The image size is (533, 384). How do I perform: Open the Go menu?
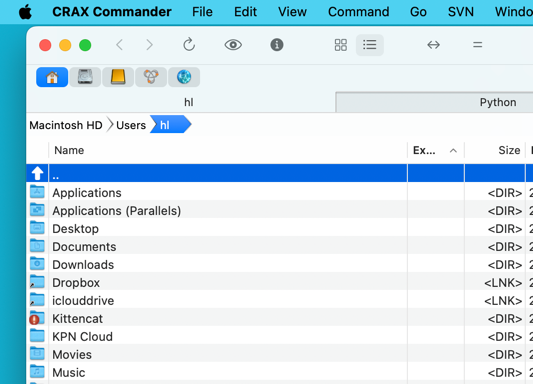(x=418, y=12)
